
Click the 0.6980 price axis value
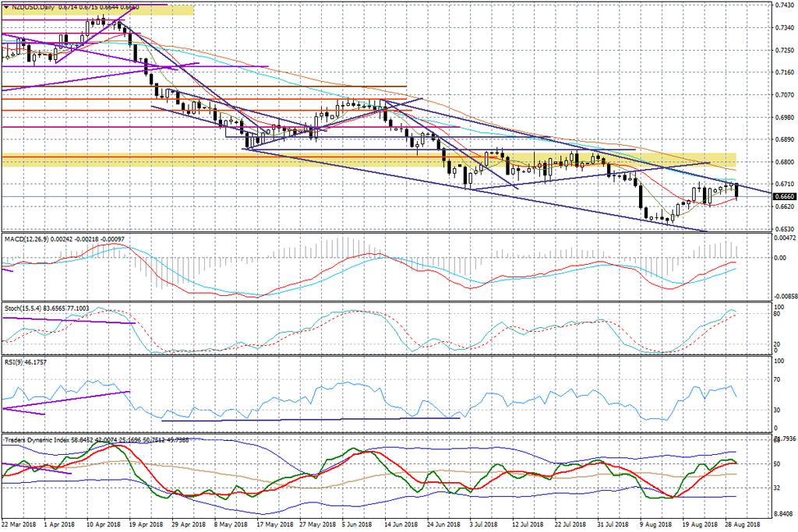784,117
